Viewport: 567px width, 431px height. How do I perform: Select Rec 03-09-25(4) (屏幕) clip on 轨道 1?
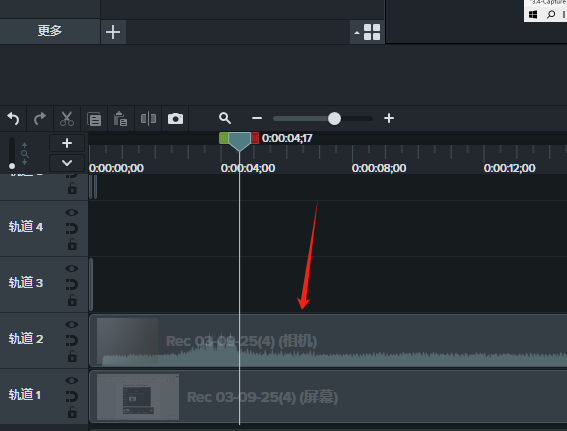(x=328, y=397)
